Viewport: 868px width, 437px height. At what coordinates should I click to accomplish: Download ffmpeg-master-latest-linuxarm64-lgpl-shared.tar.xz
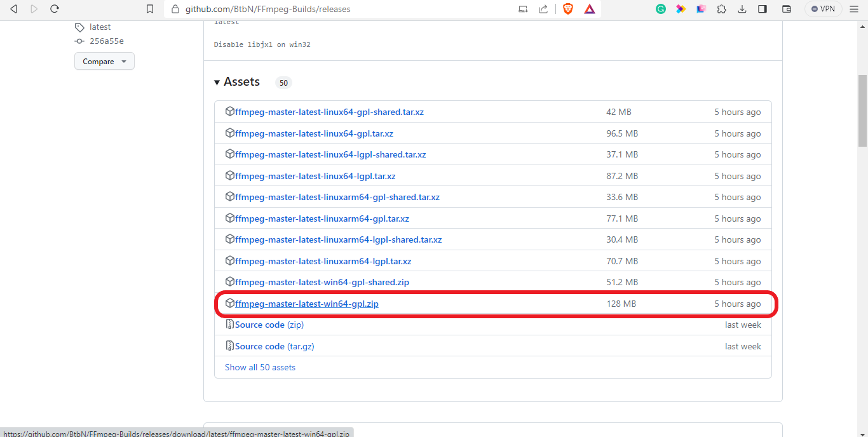pos(338,239)
